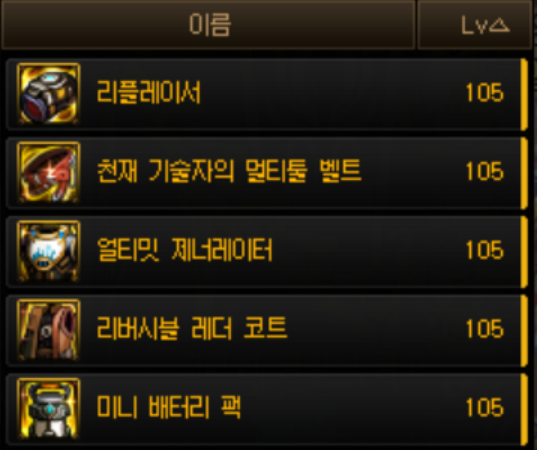537x450 pixels.
Task: Select 천재 기술자의 멀티툴 벨트 name text
Action: coord(229,171)
